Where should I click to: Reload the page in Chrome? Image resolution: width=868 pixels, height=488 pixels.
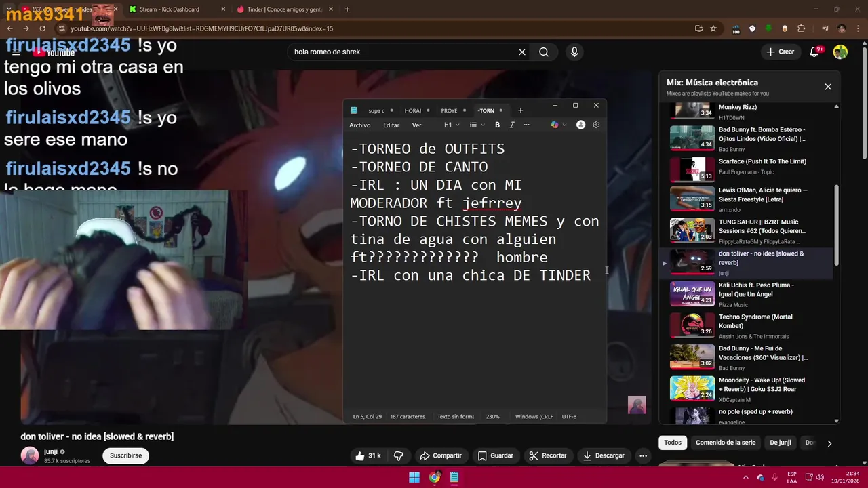42,28
